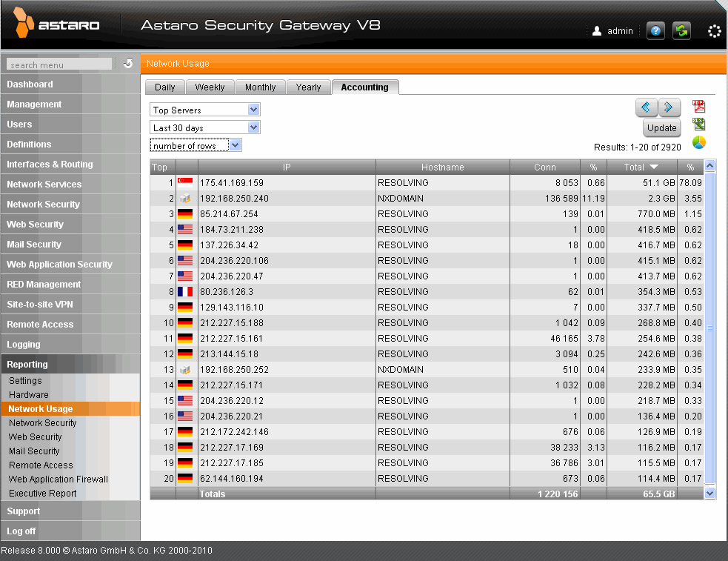Click German flag for 85.214.67.254

(185, 214)
